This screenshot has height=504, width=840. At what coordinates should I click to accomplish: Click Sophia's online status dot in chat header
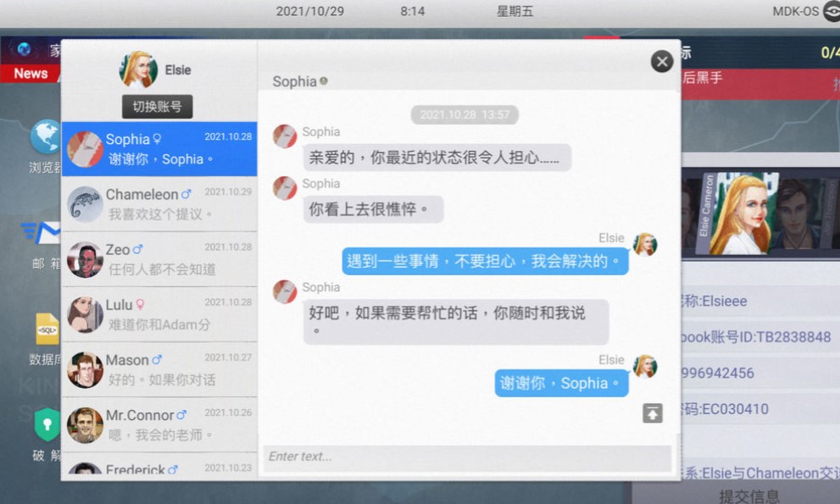[324, 80]
